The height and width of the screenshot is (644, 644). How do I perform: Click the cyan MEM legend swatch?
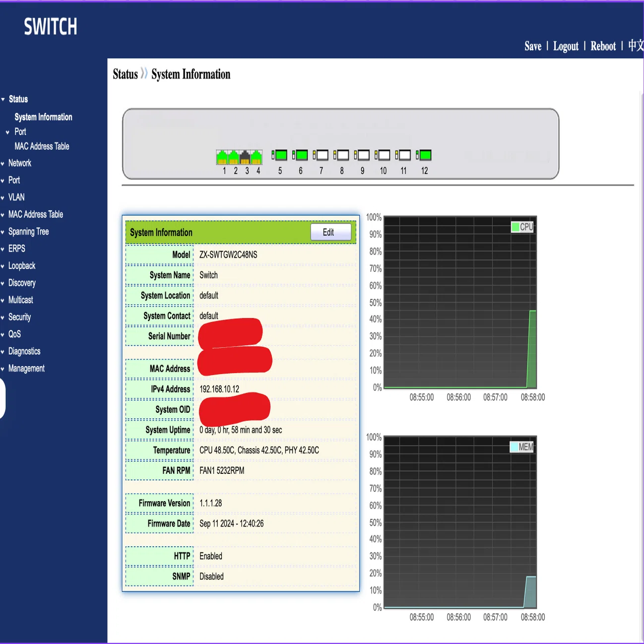(514, 447)
